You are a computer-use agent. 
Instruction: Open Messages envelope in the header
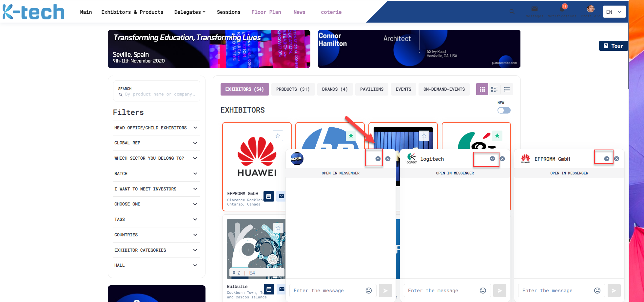click(535, 9)
